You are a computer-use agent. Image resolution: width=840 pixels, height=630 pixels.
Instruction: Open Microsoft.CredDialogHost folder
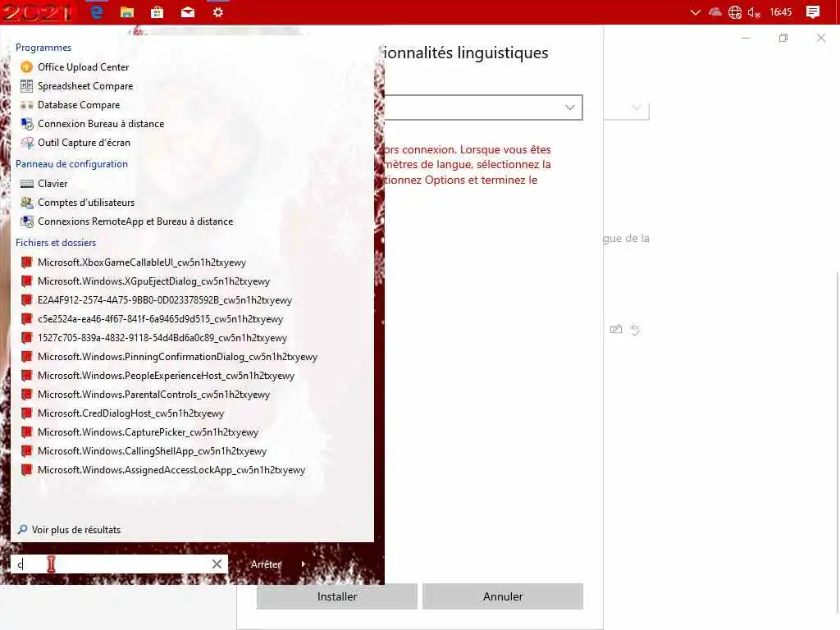click(130, 413)
